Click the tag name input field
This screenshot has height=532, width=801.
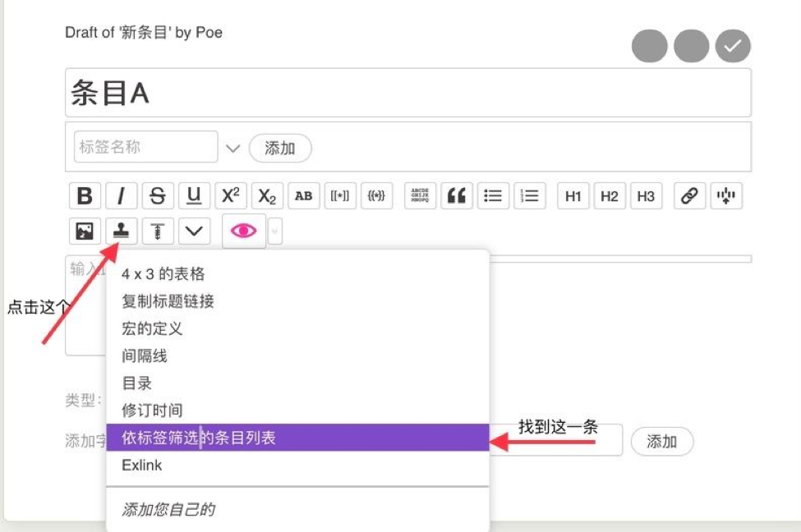146,147
